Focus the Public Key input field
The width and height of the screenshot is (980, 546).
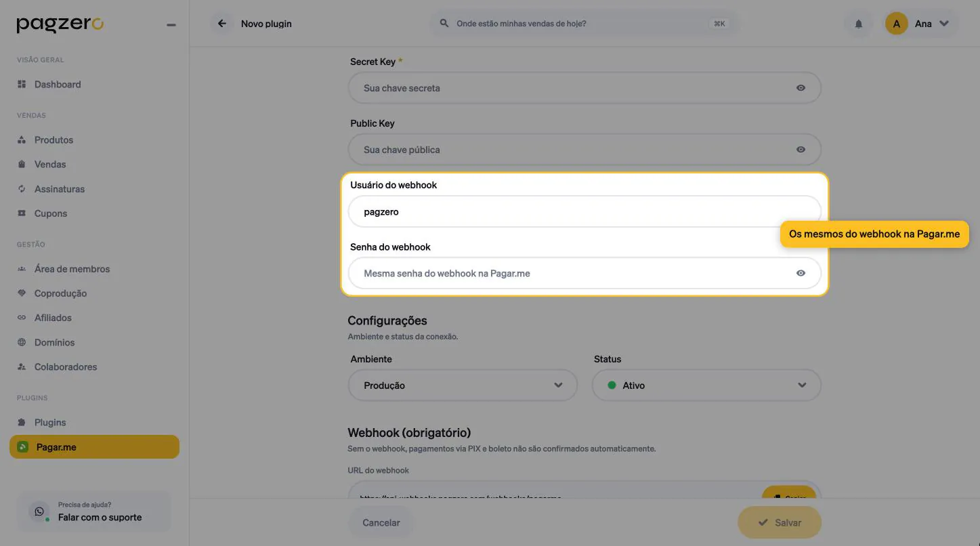pyautogui.click(x=584, y=150)
